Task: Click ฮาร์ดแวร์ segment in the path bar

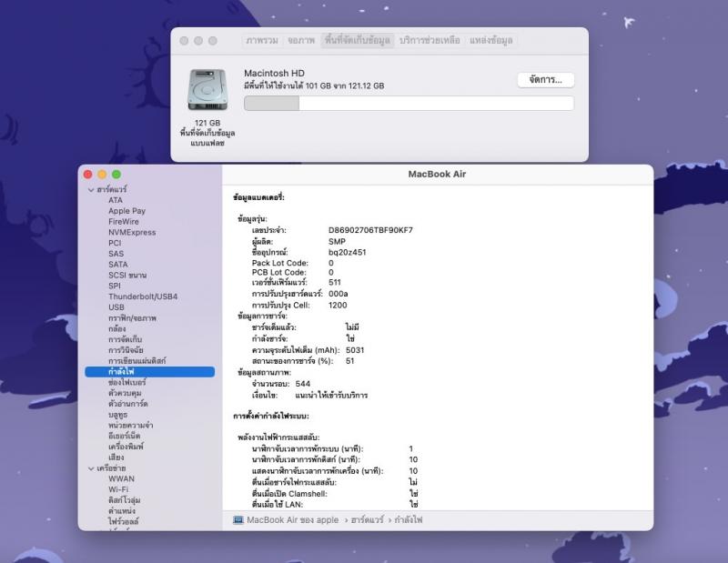Action: coord(368,520)
